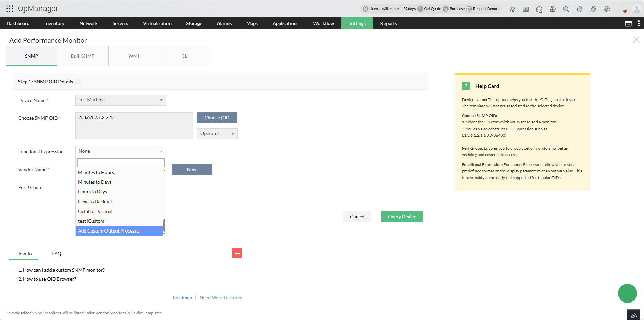
Task: Click License will expire in 29 days
Action: (392, 9)
